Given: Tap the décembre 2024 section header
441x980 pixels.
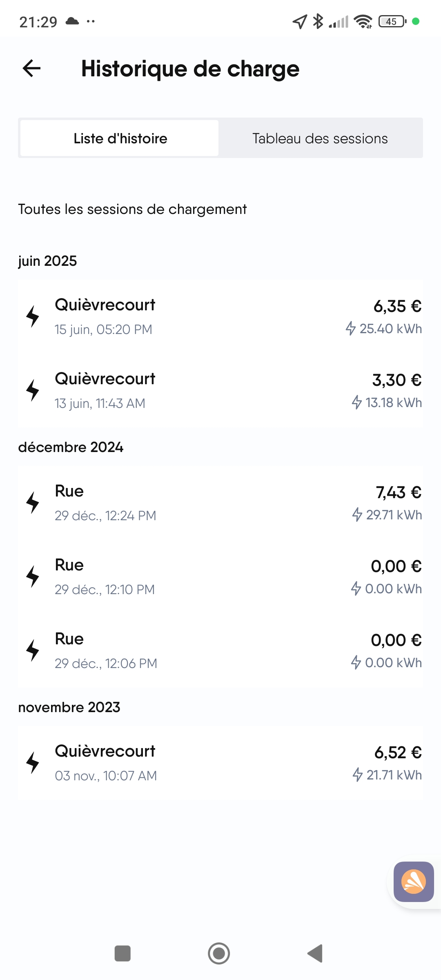Looking at the screenshot, I should pos(71,447).
